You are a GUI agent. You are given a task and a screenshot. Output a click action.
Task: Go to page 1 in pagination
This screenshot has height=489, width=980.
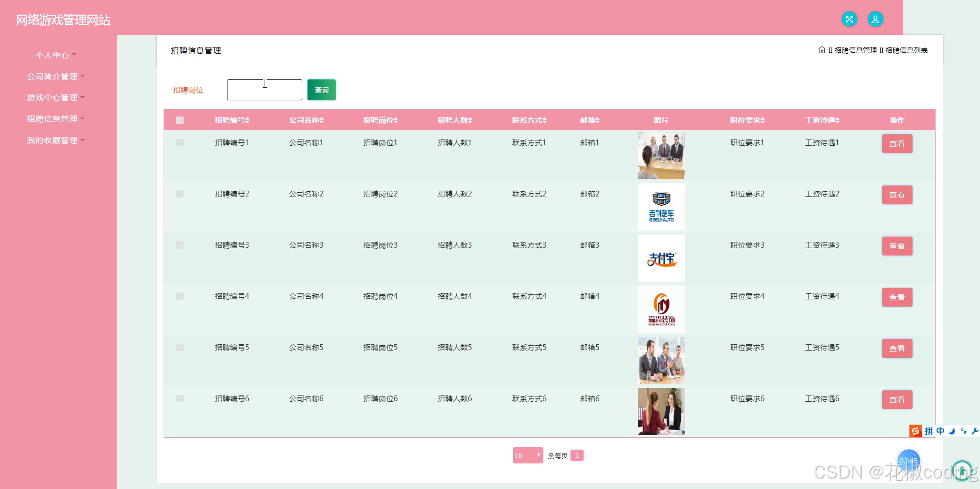[x=577, y=456]
